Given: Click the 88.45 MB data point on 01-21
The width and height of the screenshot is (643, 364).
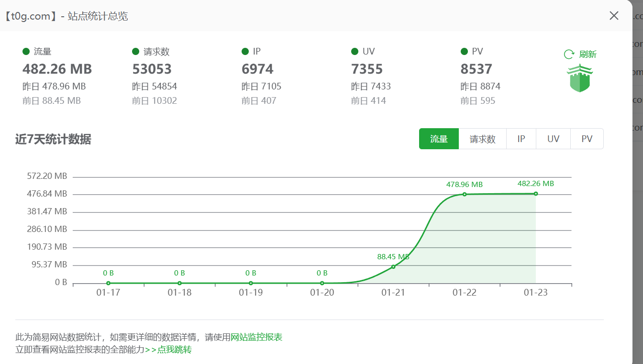Looking at the screenshot, I should click(x=393, y=266).
